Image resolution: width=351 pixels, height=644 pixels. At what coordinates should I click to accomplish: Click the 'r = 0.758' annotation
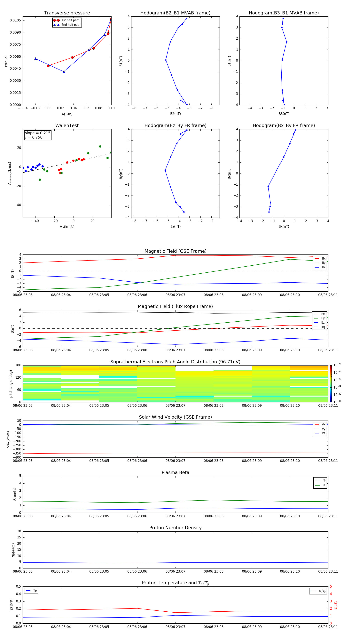pyautogui.click(x=34, y=137)
